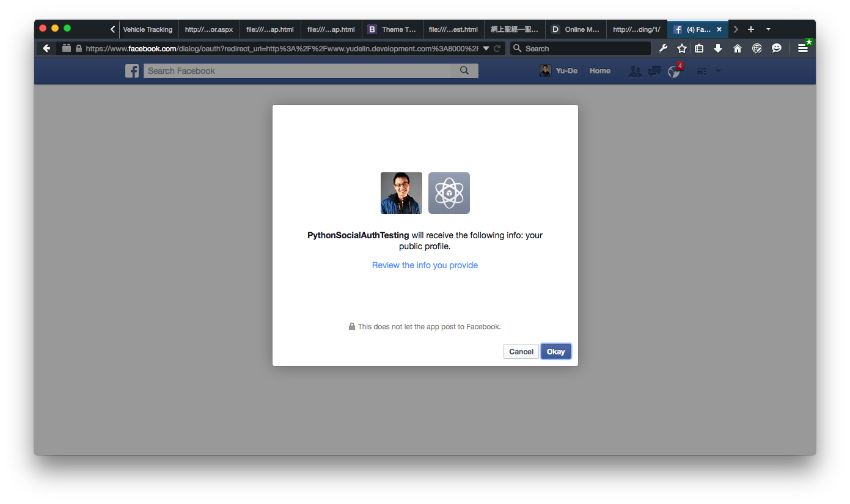Image resolution: width=850 pixels, height=504 pixels.
Task: Switch to the 網上聖經 tab
Action: pyautogui.click(x=515, y=29)
